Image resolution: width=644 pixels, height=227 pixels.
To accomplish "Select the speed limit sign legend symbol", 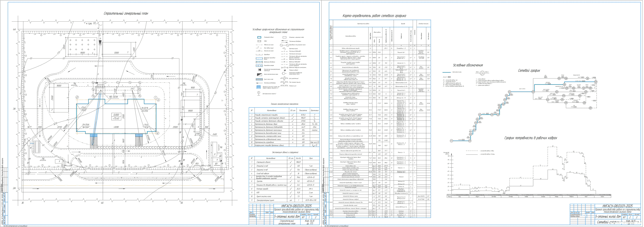I will [x=259, y=93].
